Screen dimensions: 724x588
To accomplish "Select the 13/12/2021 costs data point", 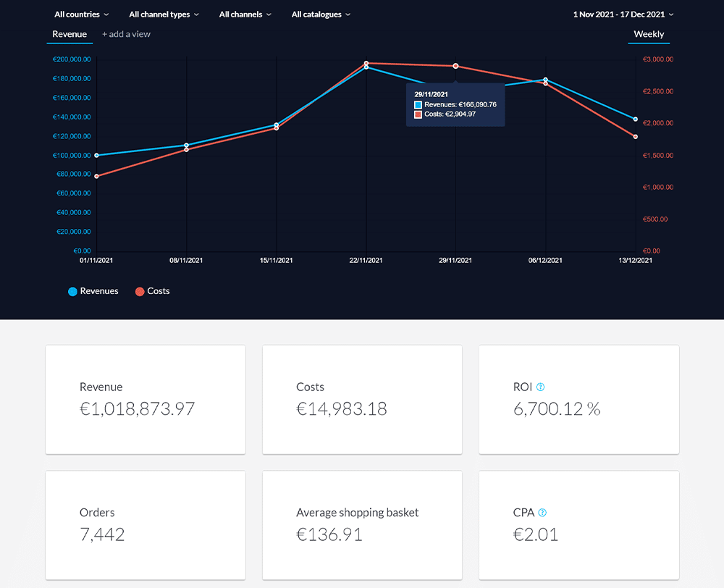I will click(636, 137).
